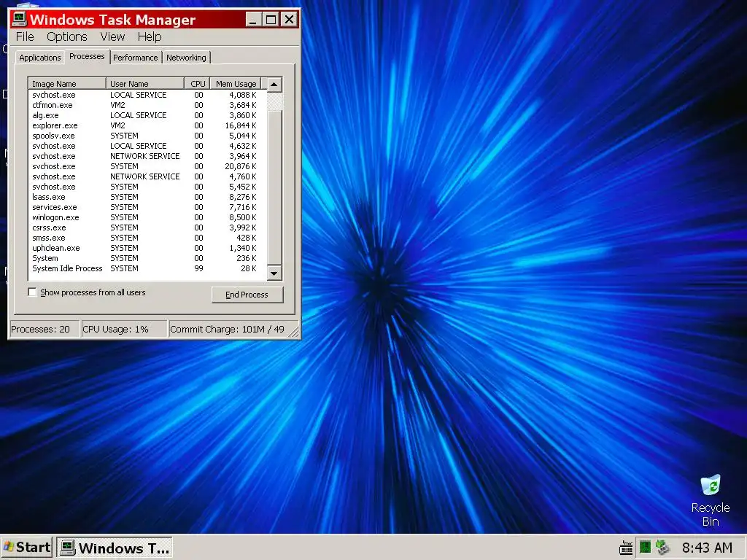Open the Help menu
The image size is (747, 560).
tap(150, 36)
